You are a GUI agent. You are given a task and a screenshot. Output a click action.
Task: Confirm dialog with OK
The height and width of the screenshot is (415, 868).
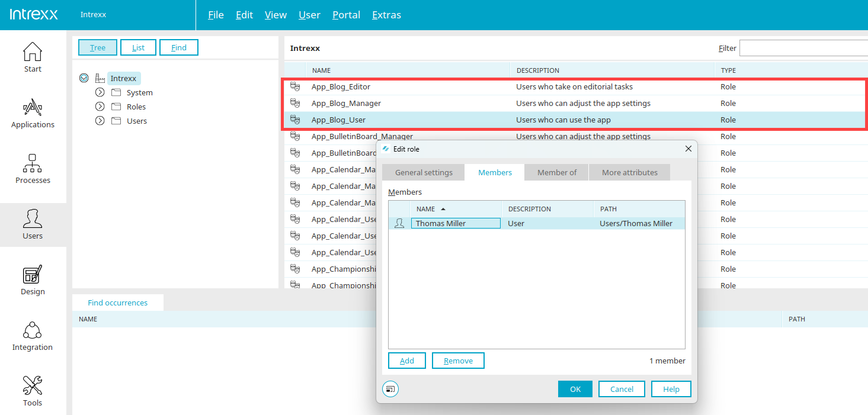[575, 389]
